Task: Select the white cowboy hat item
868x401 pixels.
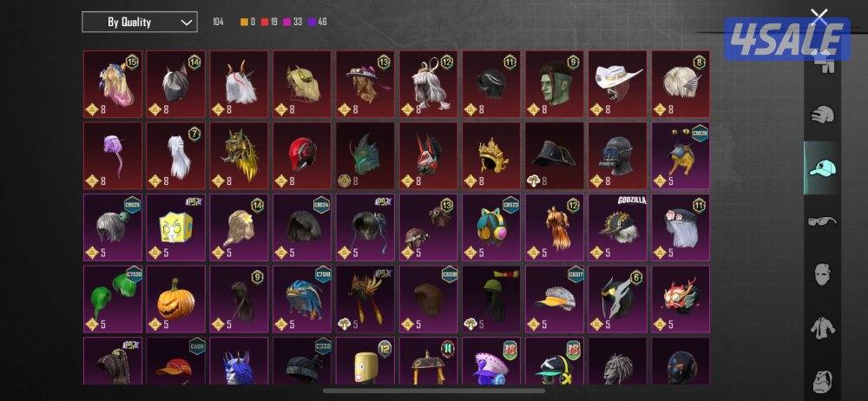Action: (618, 84)
